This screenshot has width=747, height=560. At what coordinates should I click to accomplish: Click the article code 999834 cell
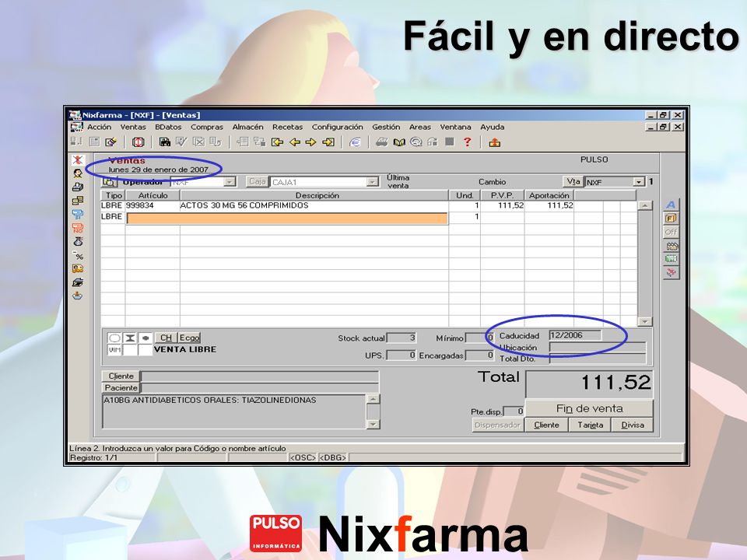(153, 205)
